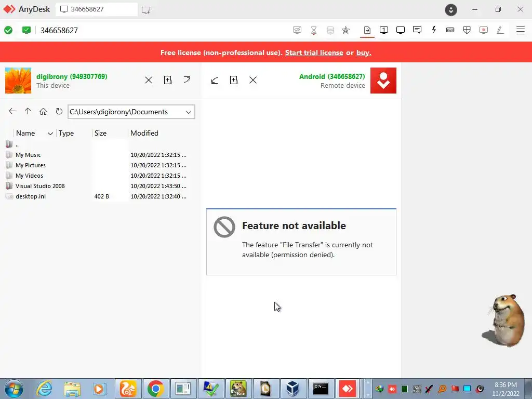Open the permissions shield icon
532x399 pixels.
pos(467,30)
